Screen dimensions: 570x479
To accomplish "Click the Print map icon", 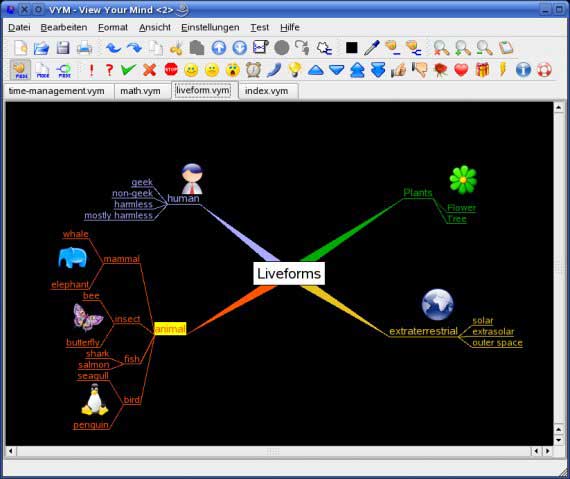I will click(x=84, y=48).
